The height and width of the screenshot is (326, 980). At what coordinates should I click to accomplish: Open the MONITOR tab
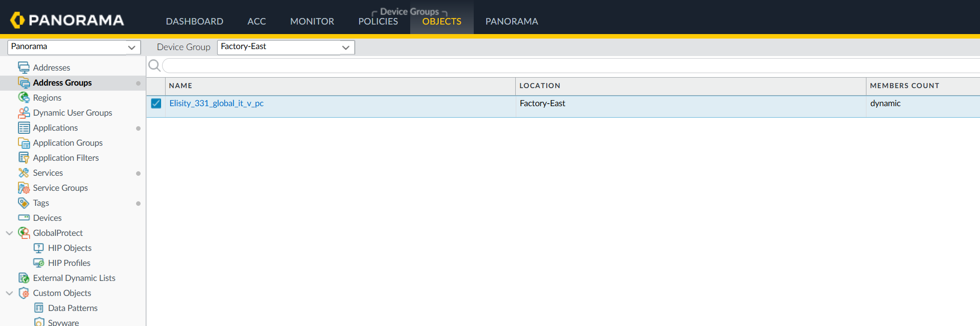312,22
